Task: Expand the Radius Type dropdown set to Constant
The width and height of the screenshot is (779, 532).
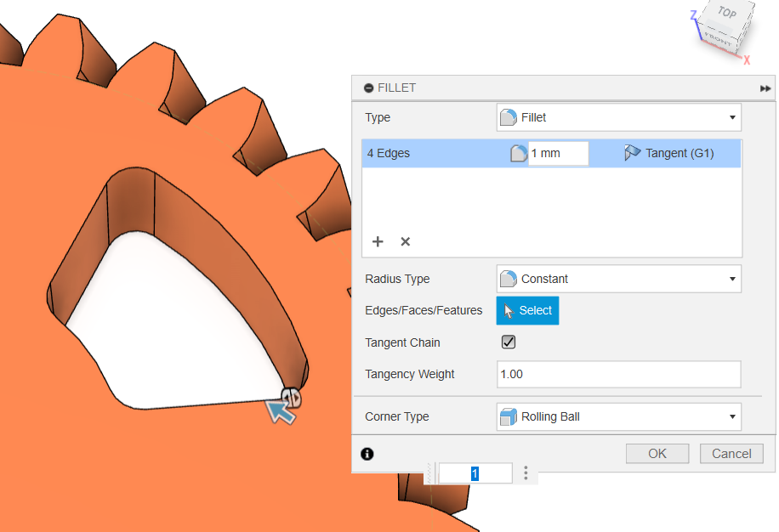Action: point(618,279)
